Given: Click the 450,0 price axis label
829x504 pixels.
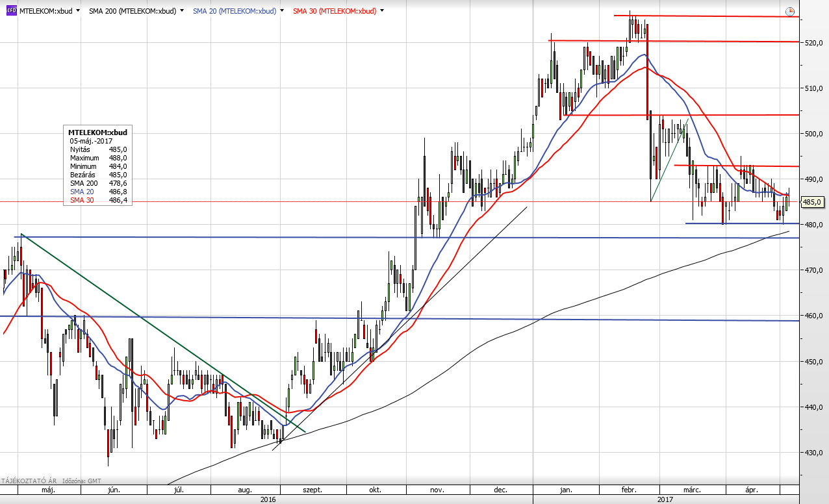Looking at the screenshot, I should coord(813,362).
